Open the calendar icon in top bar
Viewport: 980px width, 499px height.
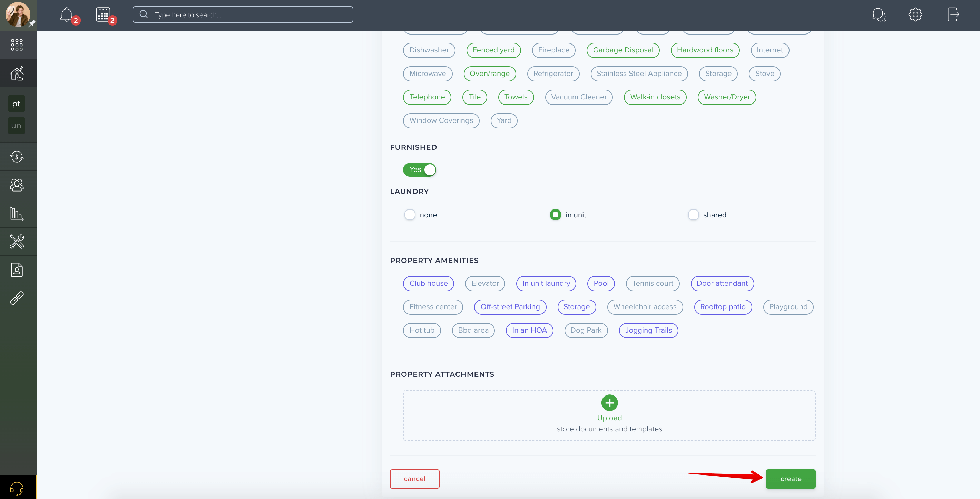point(103,15)
